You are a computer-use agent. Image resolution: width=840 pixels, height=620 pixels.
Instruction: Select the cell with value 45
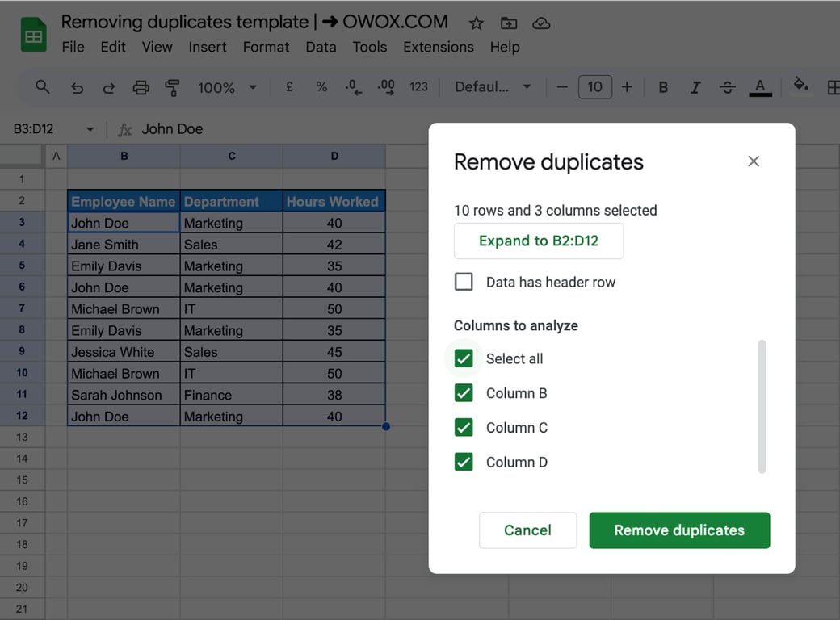[334, 352]
